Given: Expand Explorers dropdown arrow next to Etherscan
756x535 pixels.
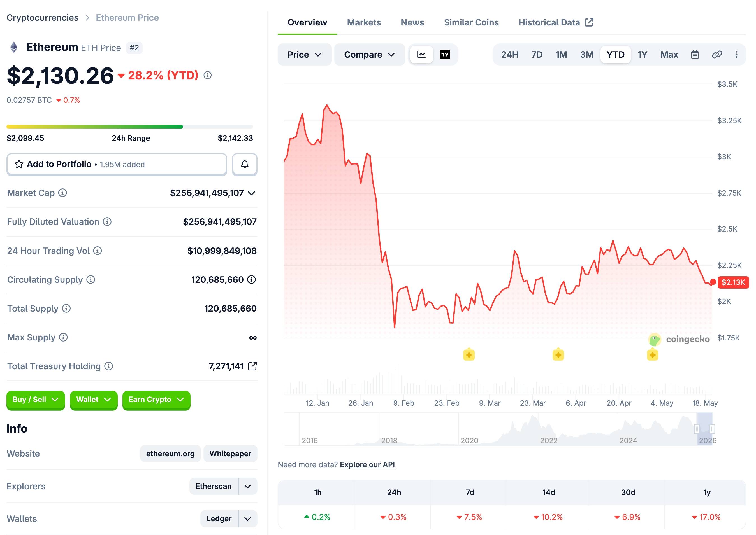Looking at the screenshot, I should [x=248, y=486].
